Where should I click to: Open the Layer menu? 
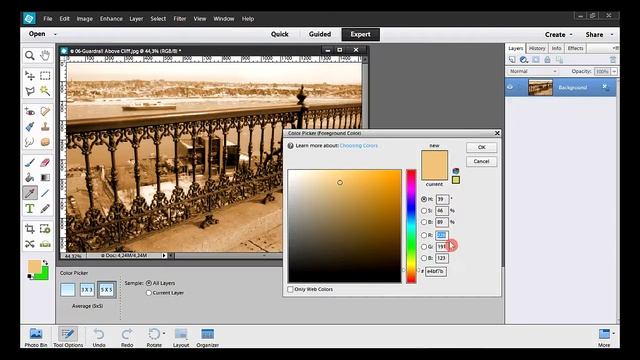136,19
